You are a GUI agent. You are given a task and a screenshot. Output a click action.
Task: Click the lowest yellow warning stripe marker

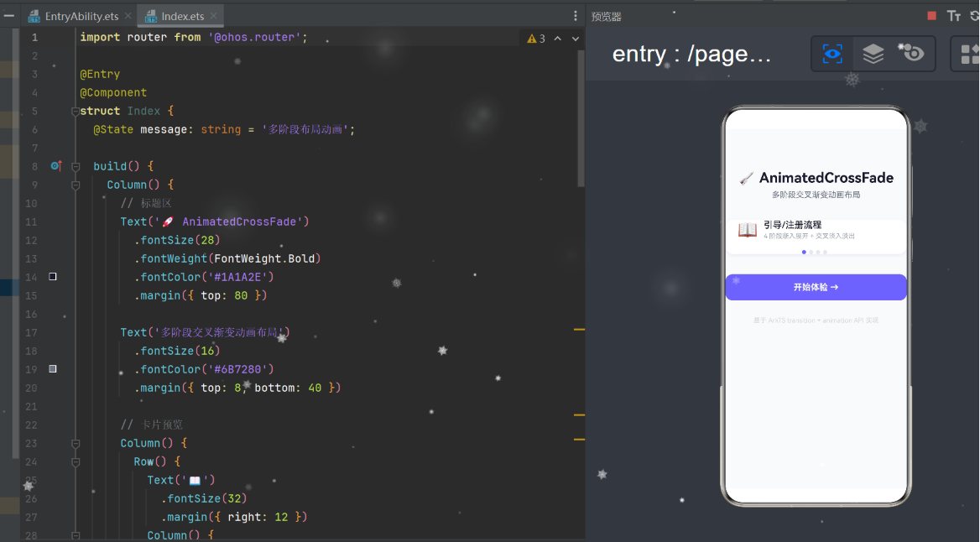tap(580, 440)
